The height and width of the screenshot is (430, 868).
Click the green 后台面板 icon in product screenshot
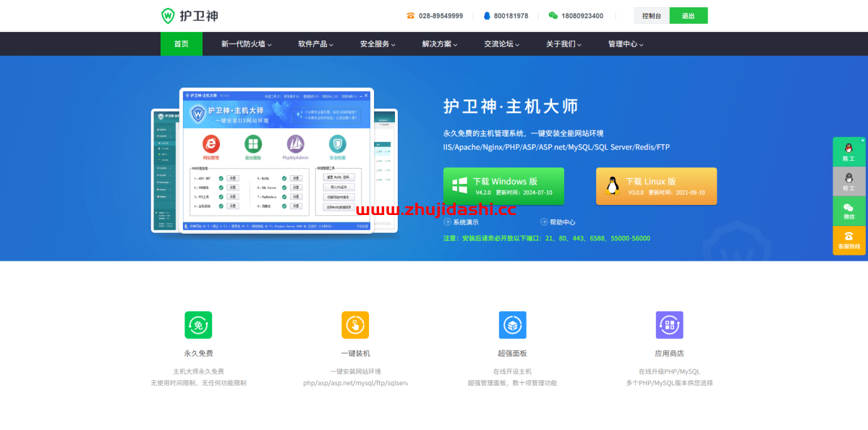tap(253, 143)
